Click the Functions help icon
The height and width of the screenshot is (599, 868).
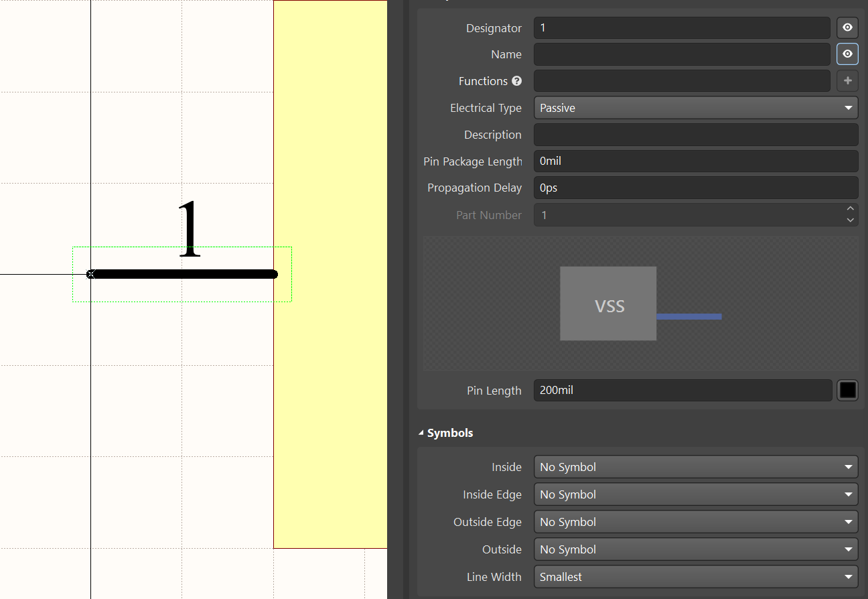click(516, 81)
